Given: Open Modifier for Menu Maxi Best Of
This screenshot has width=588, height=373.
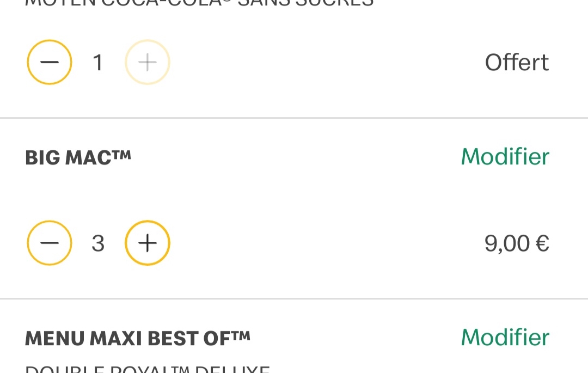Looking at the screenshot, I should [x=505, y=338].
